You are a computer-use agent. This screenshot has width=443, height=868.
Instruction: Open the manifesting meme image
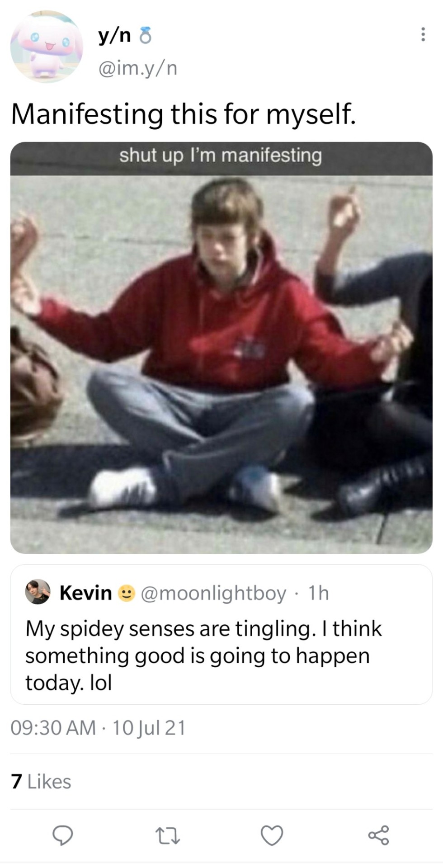[x=221, y=348]
